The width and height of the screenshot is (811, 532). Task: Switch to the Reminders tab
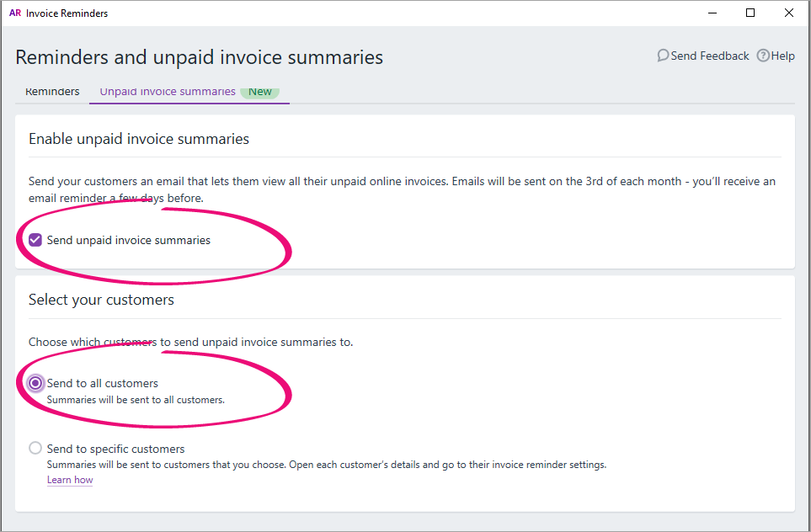52,92
